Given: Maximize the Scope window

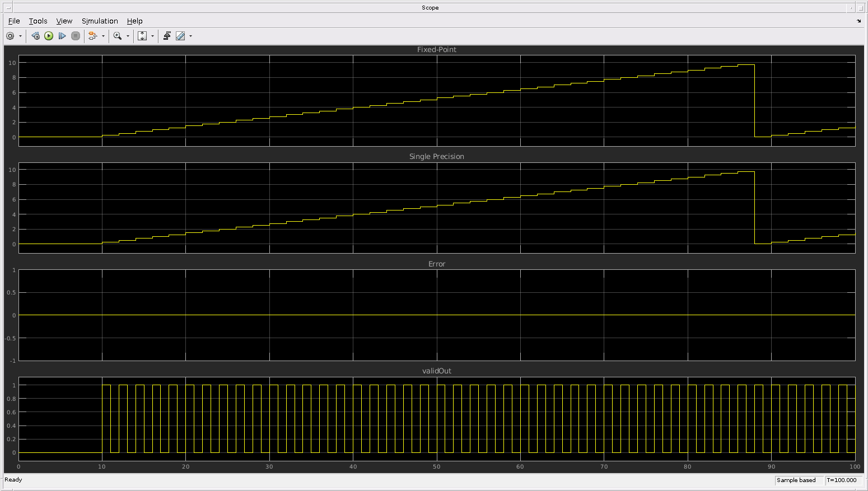Looking at the screenshot, I should (x=860, y=8).
